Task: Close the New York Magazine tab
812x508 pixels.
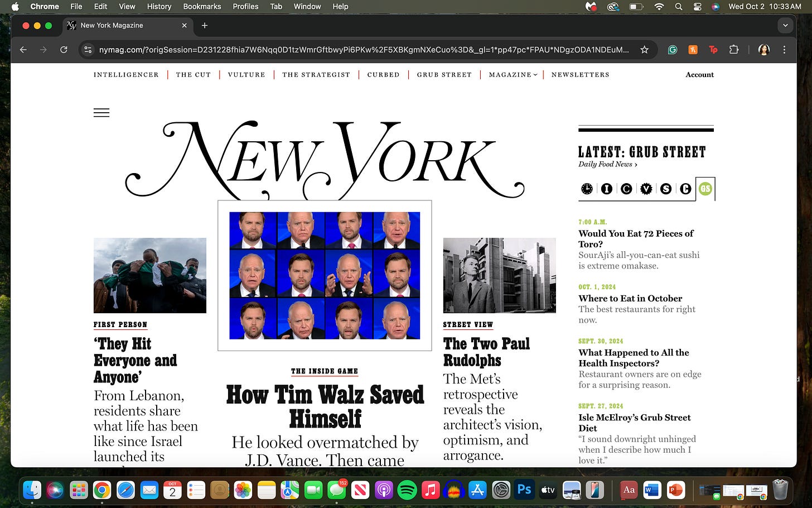Action: (185, 25)
